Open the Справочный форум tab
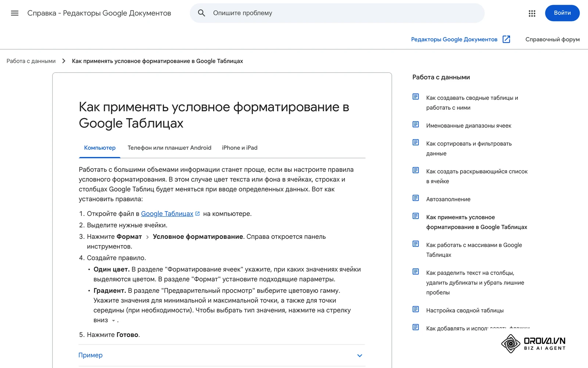The width and height of the screenshot is (588, 368). (x=552, y=39)
